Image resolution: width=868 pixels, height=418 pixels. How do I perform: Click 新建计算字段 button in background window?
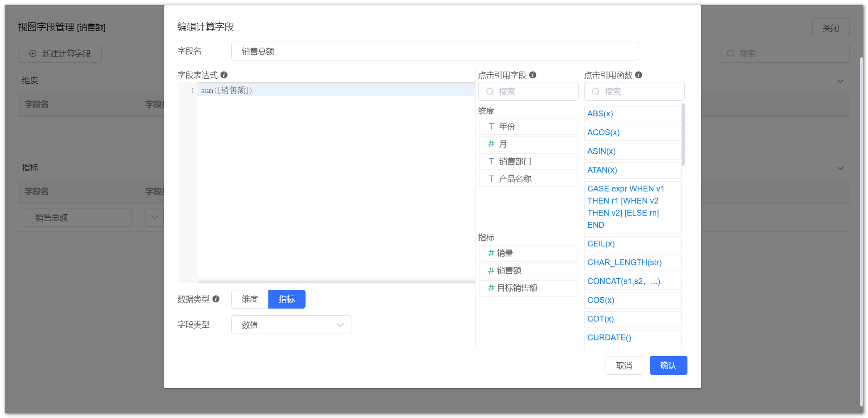(x=60, y=53)
